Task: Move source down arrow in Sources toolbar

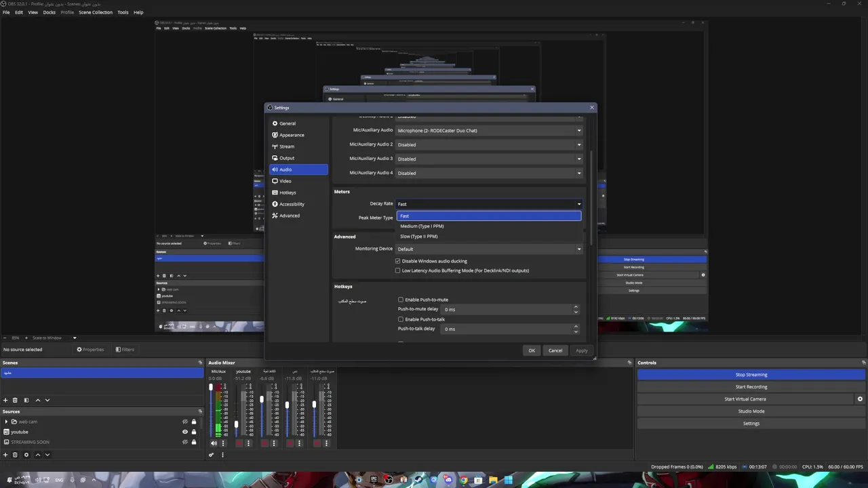Action: coord(47,455)
